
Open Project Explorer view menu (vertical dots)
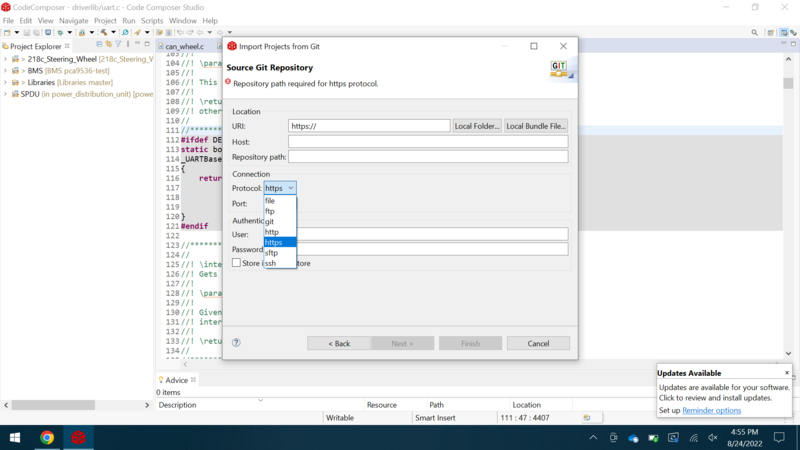(128, 44)
